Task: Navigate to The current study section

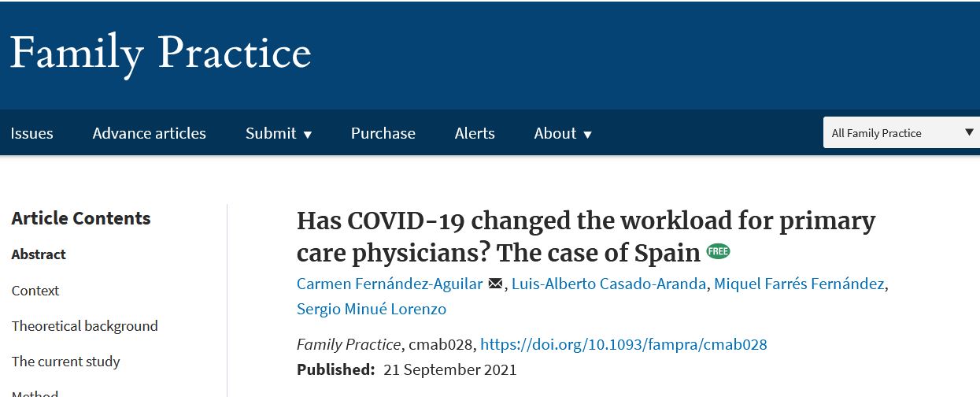Action: point(66,362)
